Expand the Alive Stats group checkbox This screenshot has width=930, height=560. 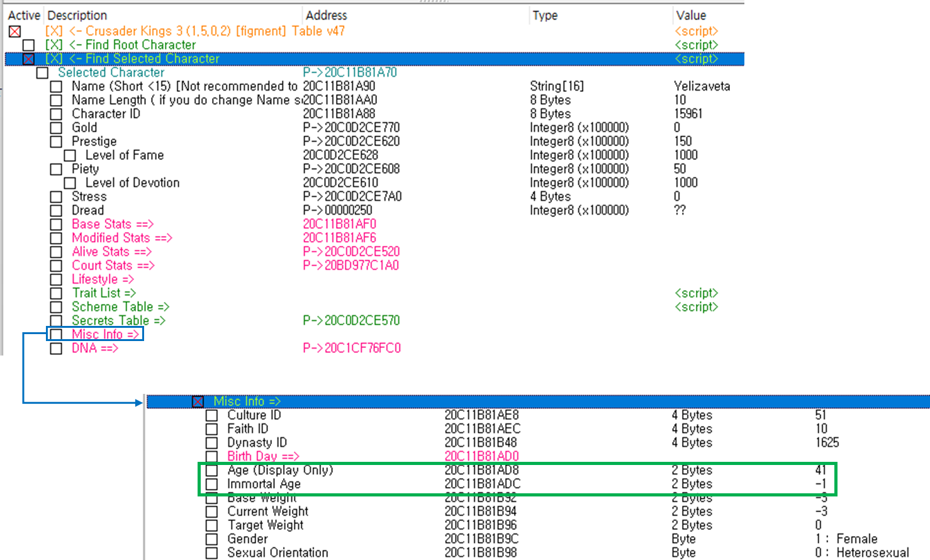pyautogui.click(x=56, y=253)
